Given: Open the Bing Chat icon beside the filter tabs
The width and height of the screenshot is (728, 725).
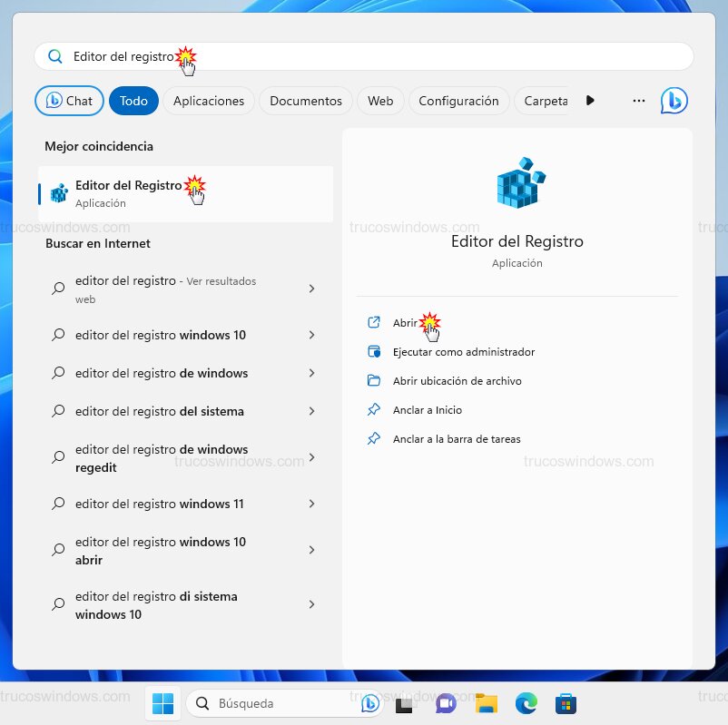Looking at the screenshot, I should [674, 101].
